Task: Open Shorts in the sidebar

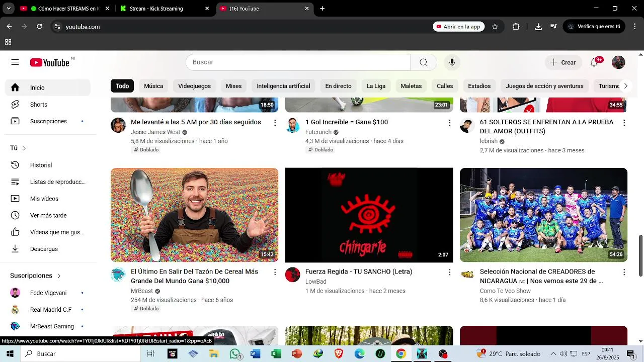Action: pos(48,105)
